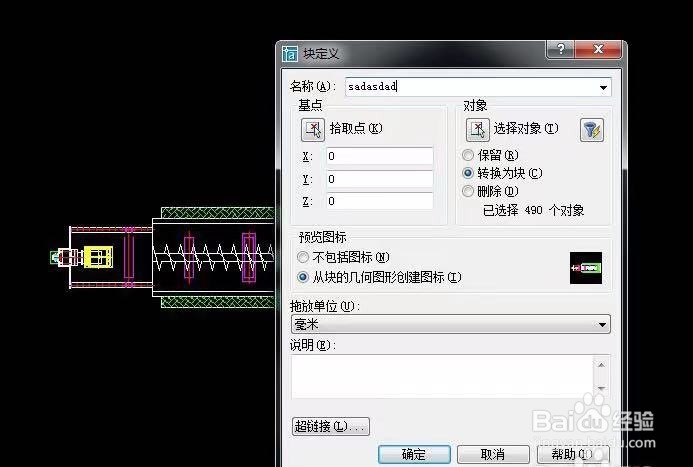The image size is (693, 467).
Task: Click the yellow component in the drawing
Action: click(x=98, y=257)
